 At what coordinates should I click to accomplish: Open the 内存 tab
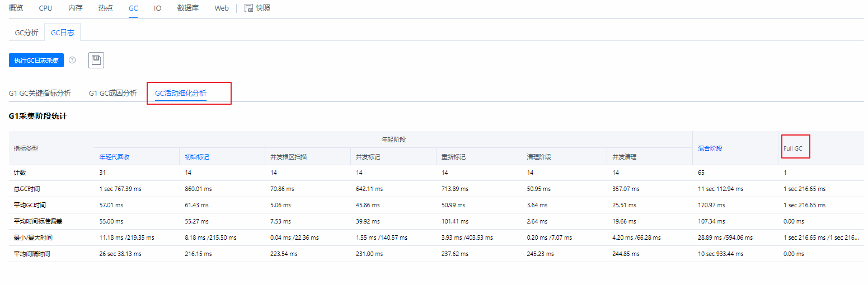(x=76, y=8)
